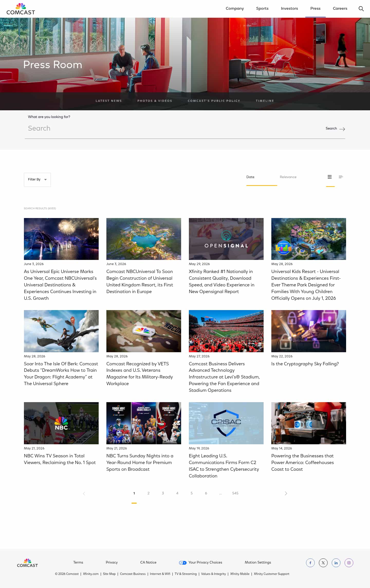Open the CA Notice footer link
This screenshot has width=370, height=588.
click(148, 563)
